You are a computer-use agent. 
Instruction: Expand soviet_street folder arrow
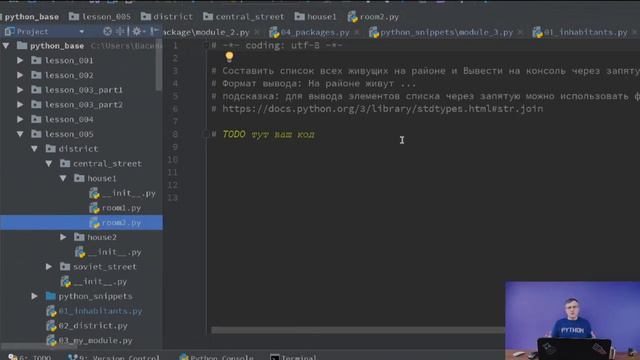coord(49,267)
